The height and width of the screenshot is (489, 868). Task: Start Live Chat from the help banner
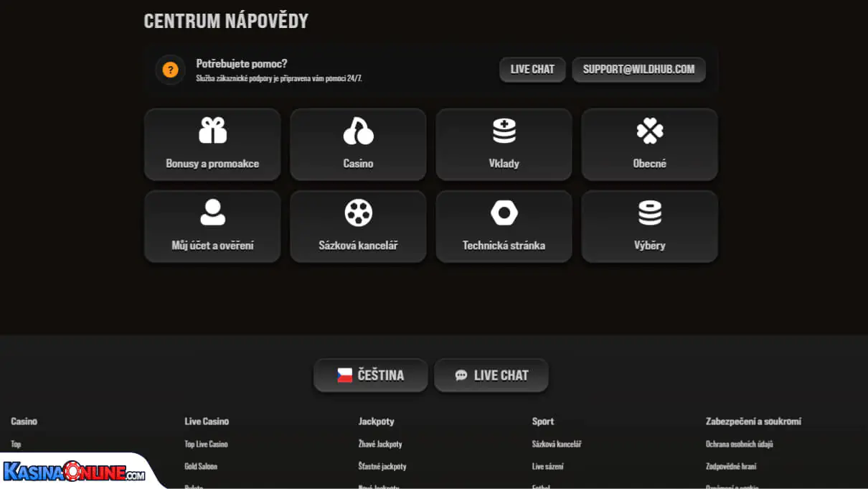[532, 70]
